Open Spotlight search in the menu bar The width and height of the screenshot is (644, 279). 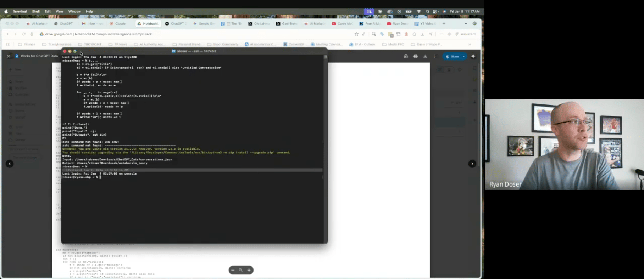(x=427, y=11)
